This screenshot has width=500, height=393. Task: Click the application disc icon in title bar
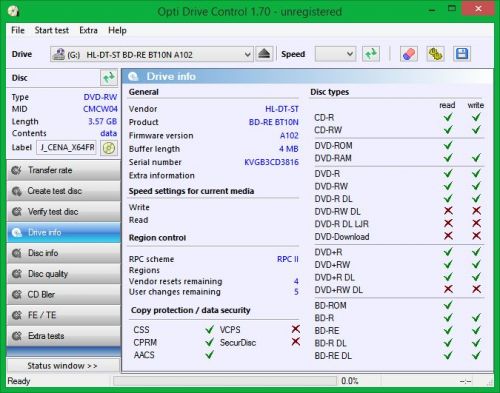[13, 11]
